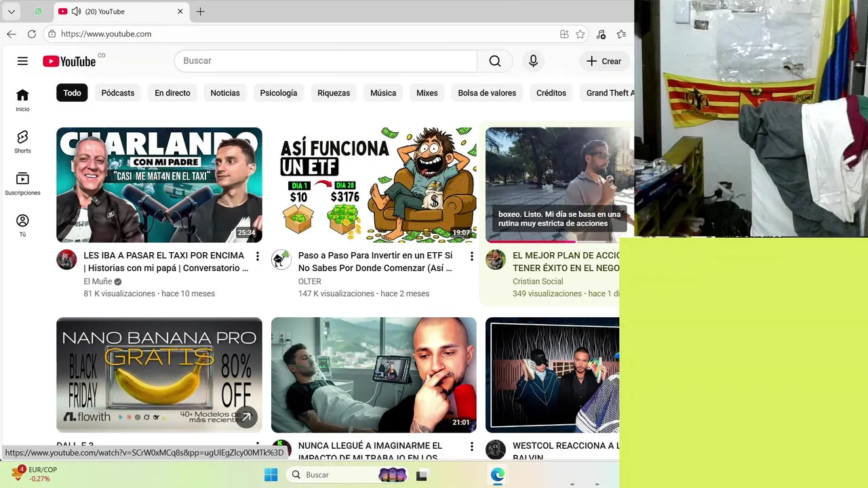Open the El Muñe channel avatar
Screen dimensions: 868x488
point(66,260)
